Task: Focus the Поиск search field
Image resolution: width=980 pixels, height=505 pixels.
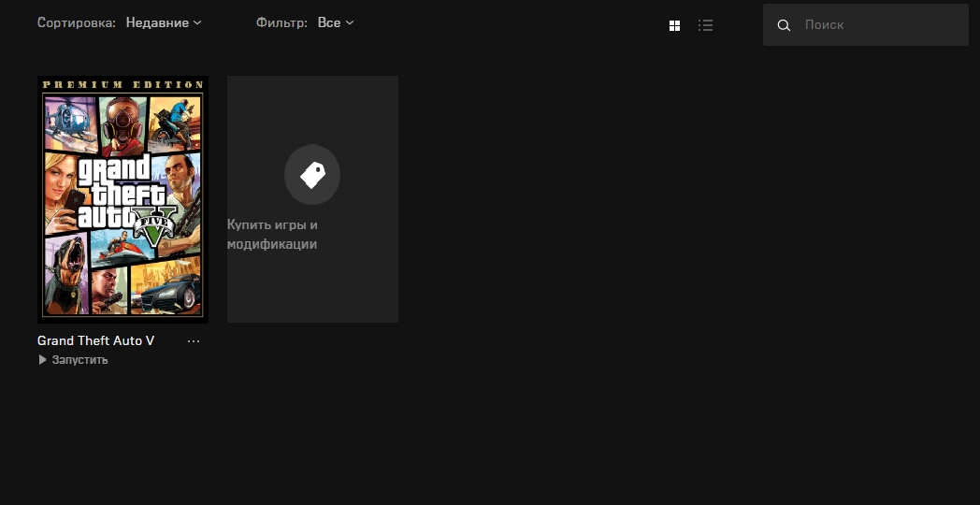Action: (866, 25)
